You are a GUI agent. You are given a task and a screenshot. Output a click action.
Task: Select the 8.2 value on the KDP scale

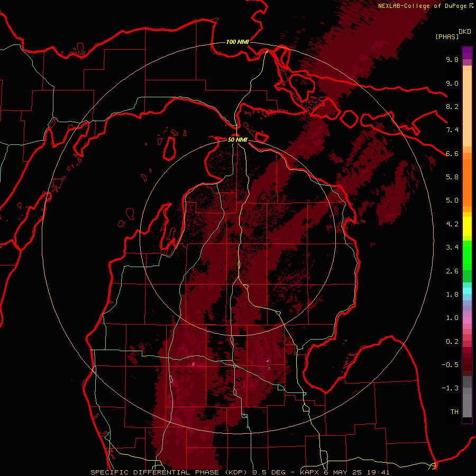(x=452, y=106)
